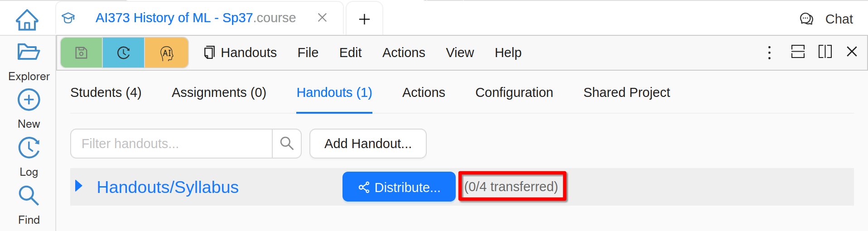The image size is (868, 231).
Task: Click the Find magnifier icon
Action: (29, 196)
